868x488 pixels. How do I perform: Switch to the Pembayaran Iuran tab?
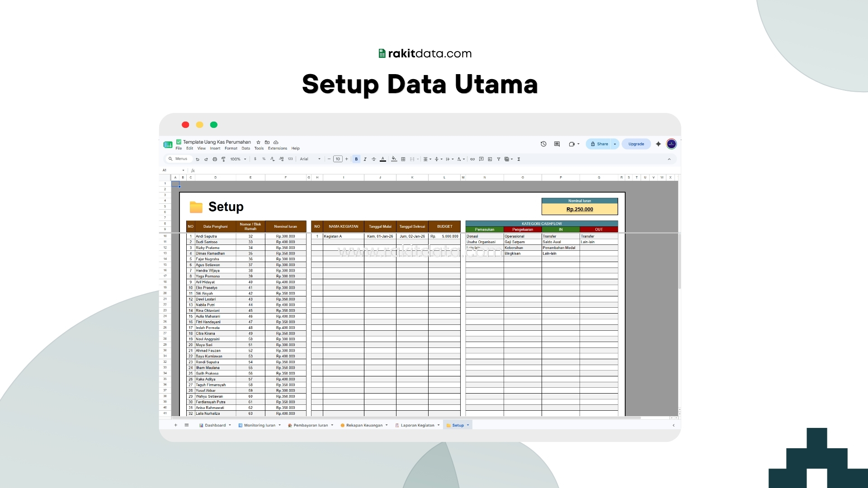(311, 425)
